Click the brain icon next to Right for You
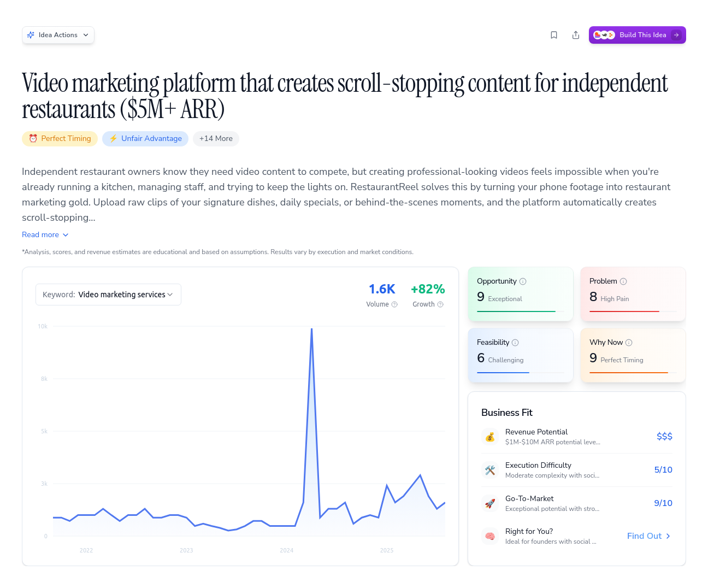 490,536
